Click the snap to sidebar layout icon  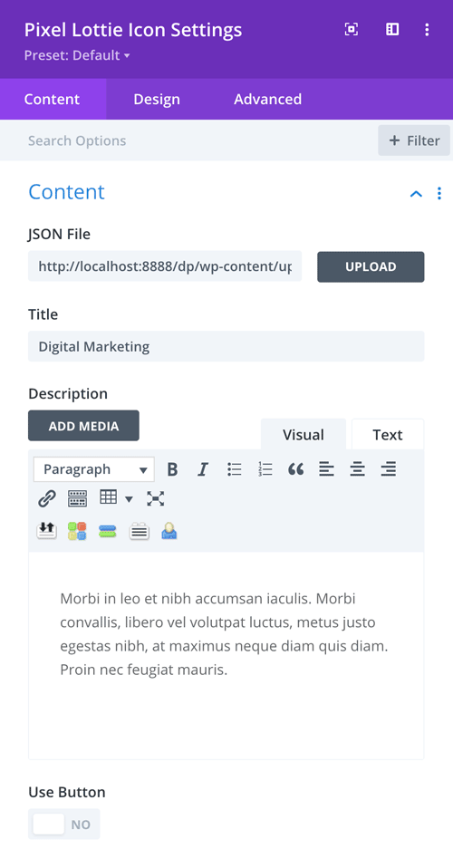point(392,29)
